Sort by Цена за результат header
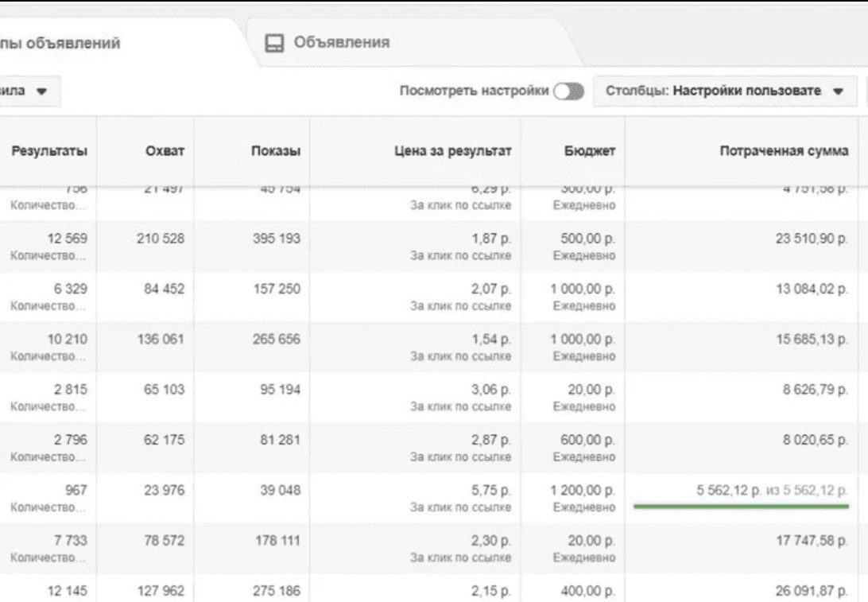The height and width of the screenshot is (602, 868). click(x=452, y=151)
